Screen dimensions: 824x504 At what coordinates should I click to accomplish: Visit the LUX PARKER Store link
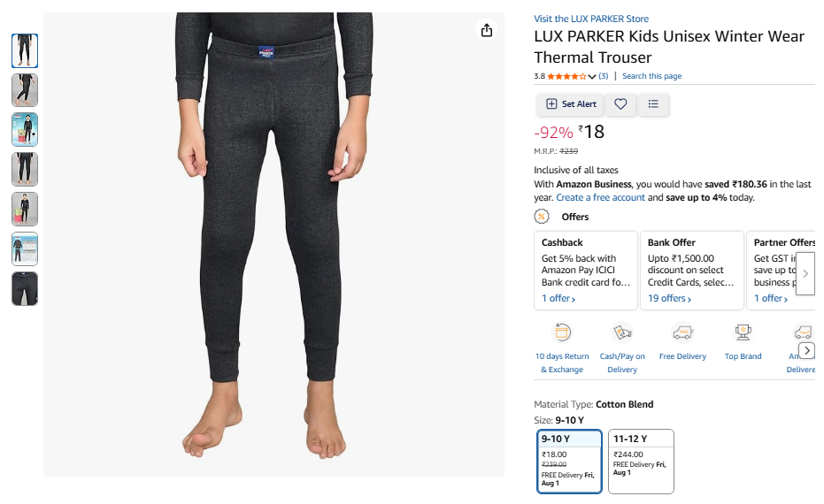[591, 19]
